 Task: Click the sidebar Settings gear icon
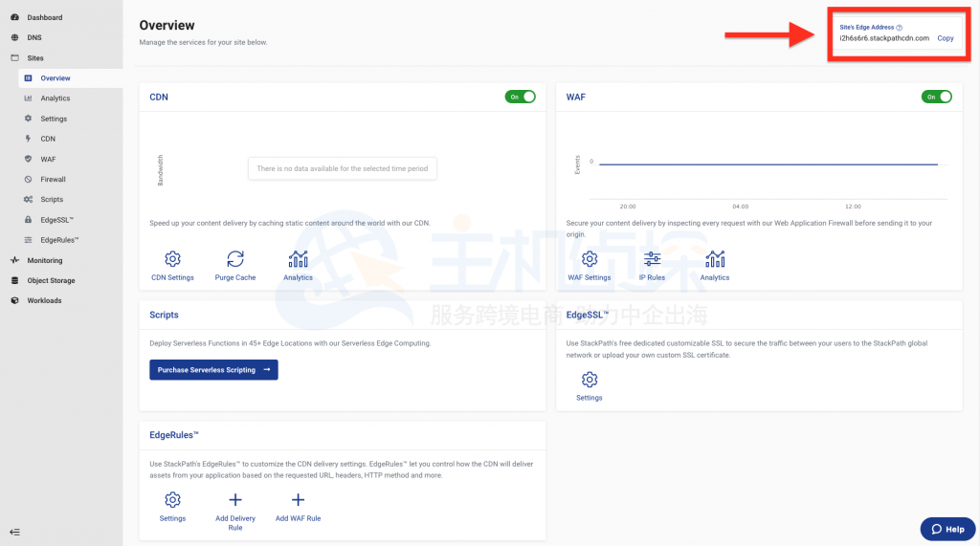(28, 118)
